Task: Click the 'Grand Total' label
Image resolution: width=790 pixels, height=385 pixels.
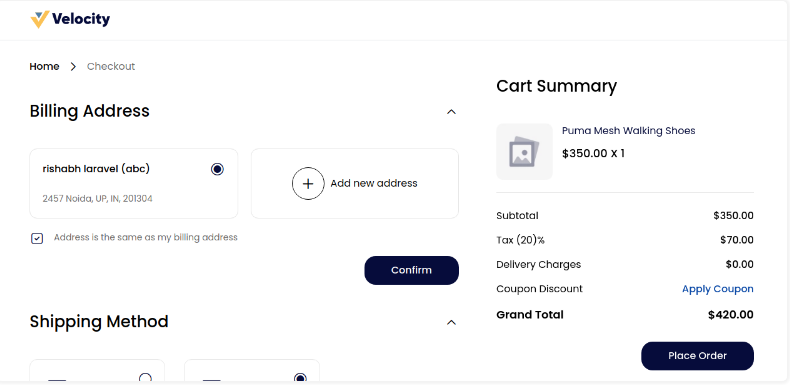Action: click(530, 315)
